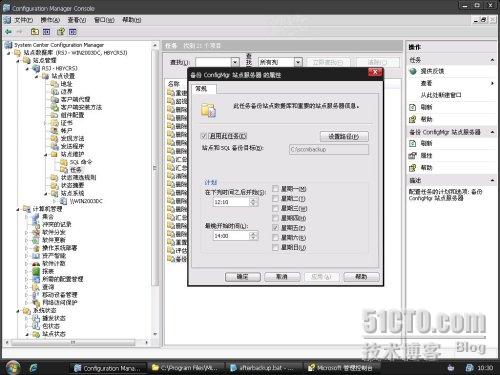Click the C:\sccmbackup path field
The width and height of the screenshot is (500, 375).
click(329, 149)
